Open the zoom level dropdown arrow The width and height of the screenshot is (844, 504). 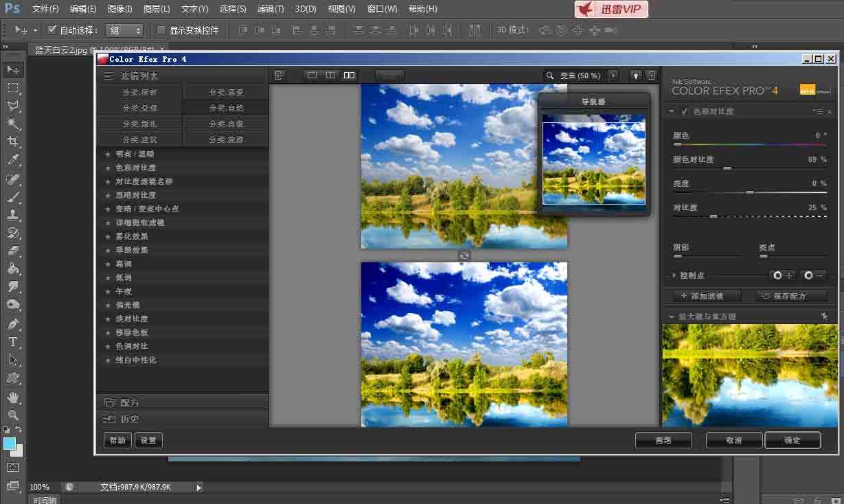613,76
